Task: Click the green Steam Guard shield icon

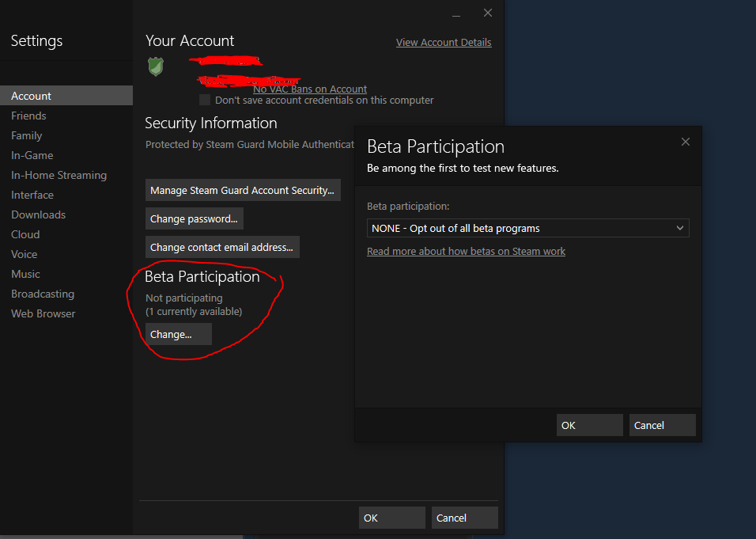Action: [x=156, y=66]
